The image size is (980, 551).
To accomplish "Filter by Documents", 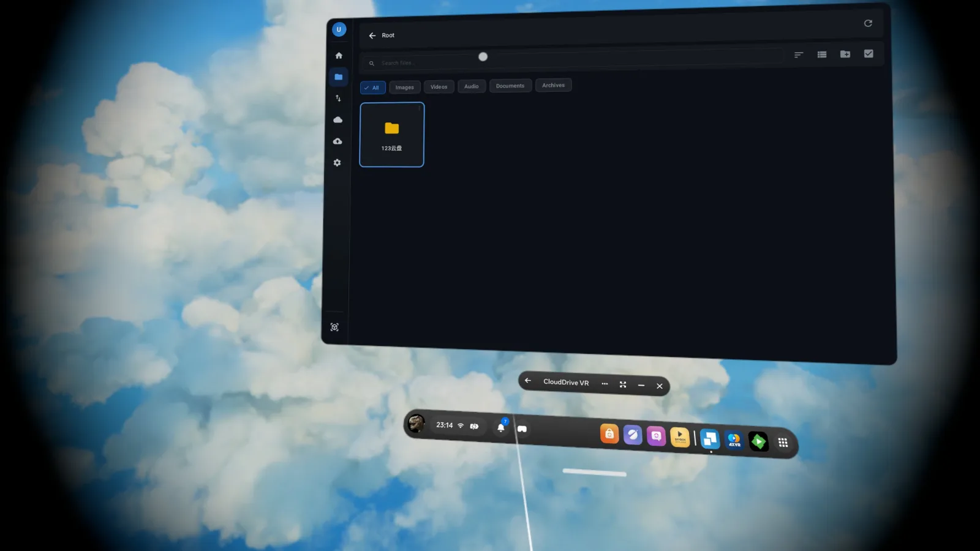I will point(510,86).
